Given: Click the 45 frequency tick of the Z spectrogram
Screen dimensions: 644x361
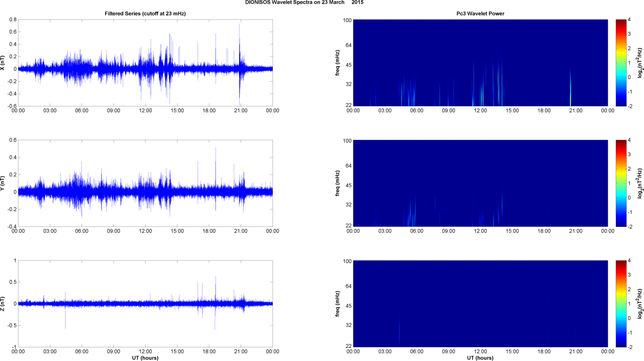Looking at the screenshot, I should coord(348,306).
